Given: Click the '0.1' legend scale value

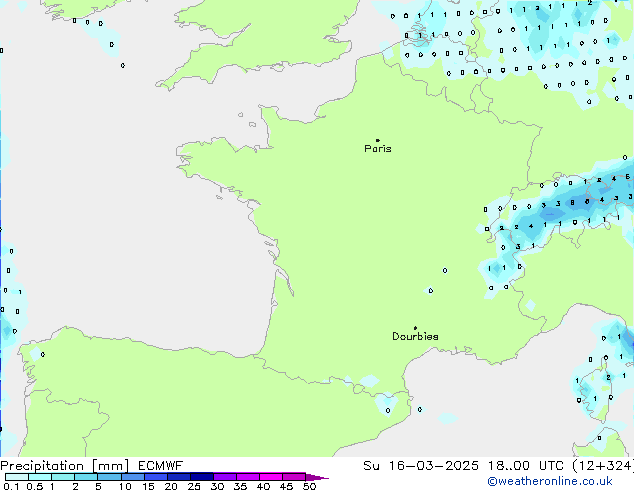Looking at the screenshot, I should pyautogui.click(x=11, y=486).
